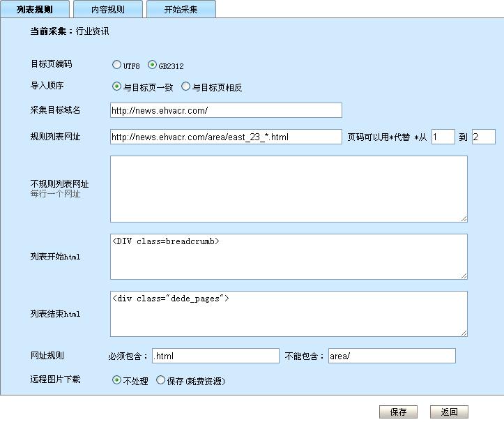Click inside the 不规则列表网址 textarea
This screenshot has width=504, height=422.
pos(289,189)
